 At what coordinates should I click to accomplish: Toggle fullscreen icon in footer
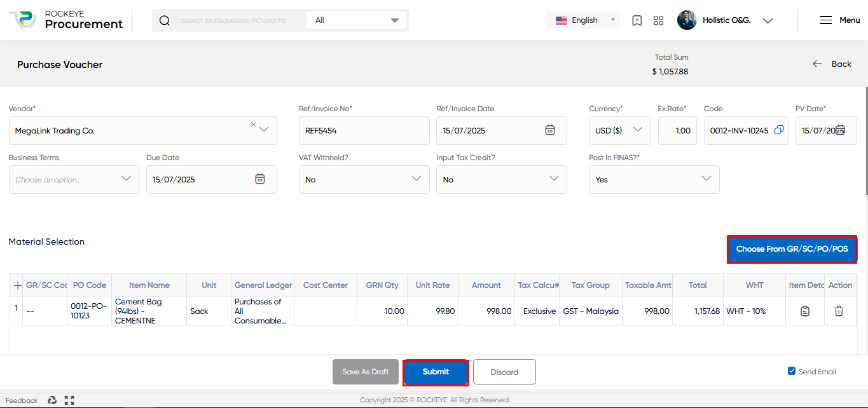tap(69, 400)
